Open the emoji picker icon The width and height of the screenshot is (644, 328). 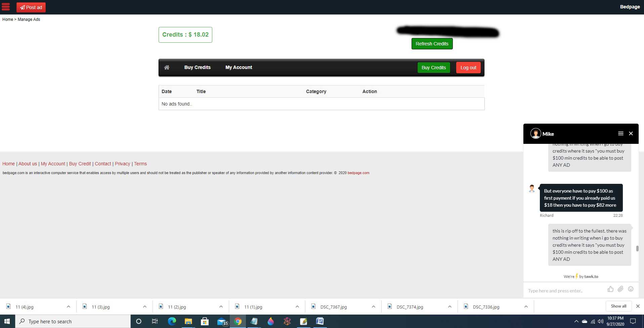[631, 289]
